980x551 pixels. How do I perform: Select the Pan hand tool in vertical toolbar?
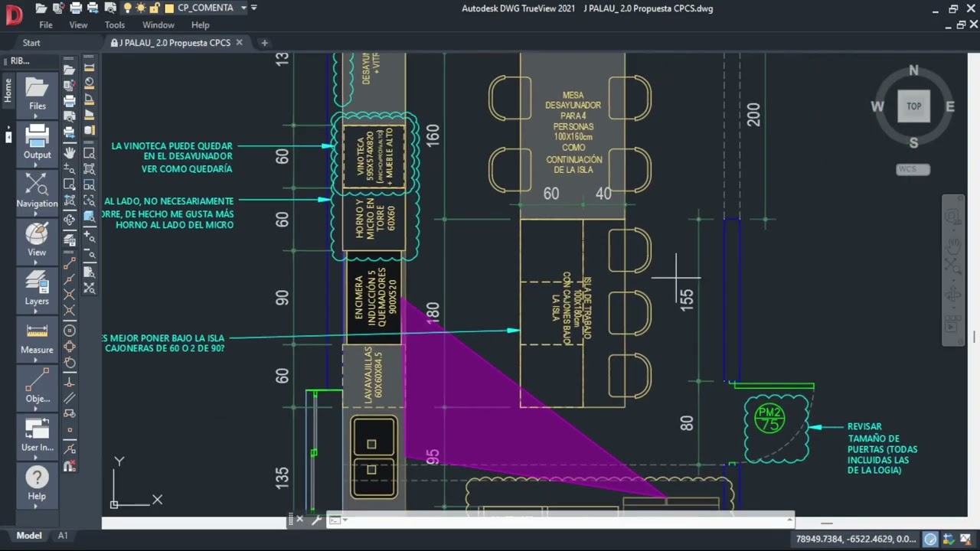tap(70, 154)
